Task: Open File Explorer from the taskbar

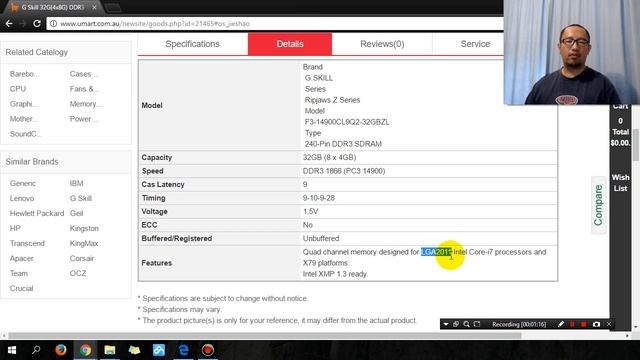Action: (x=110, y=350)
